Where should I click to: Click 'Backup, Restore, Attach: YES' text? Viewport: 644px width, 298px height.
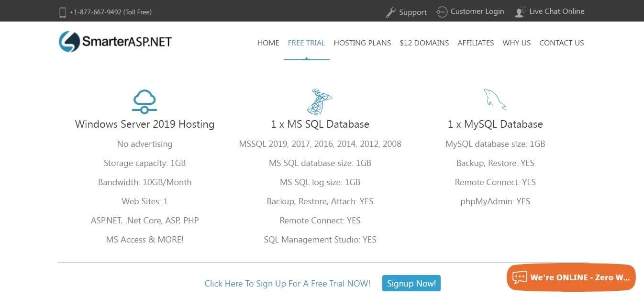(x=320, y=201)
